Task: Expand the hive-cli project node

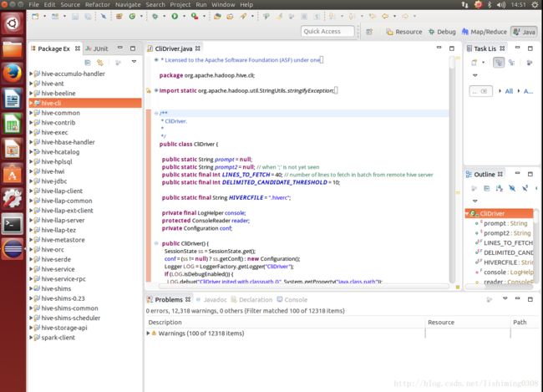Action: pos(31,103)
